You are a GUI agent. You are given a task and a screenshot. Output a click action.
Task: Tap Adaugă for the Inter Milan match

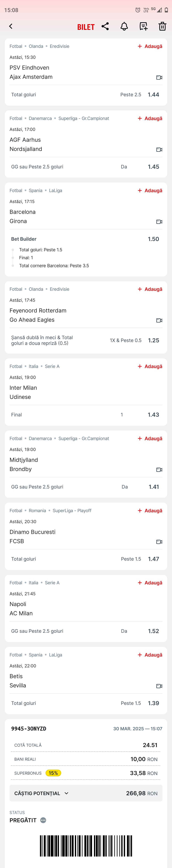pyautogui.click(x=150, y=366)
